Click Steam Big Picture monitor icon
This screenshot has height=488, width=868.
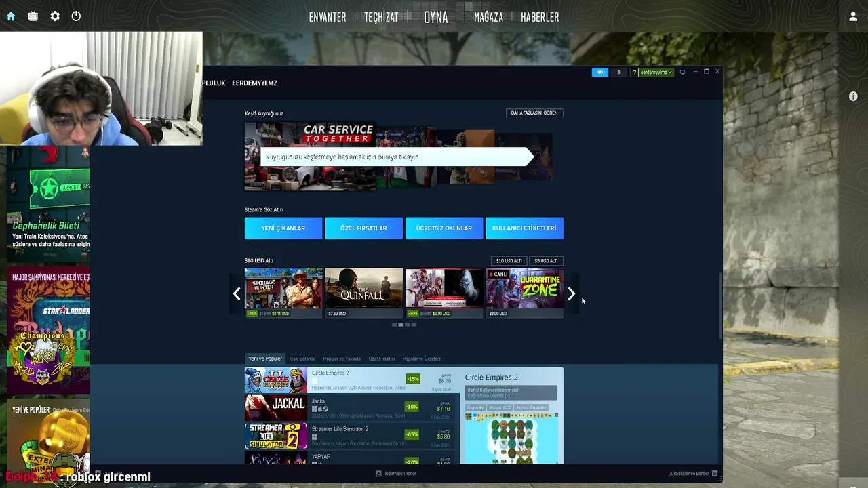(x=682, y=72)
